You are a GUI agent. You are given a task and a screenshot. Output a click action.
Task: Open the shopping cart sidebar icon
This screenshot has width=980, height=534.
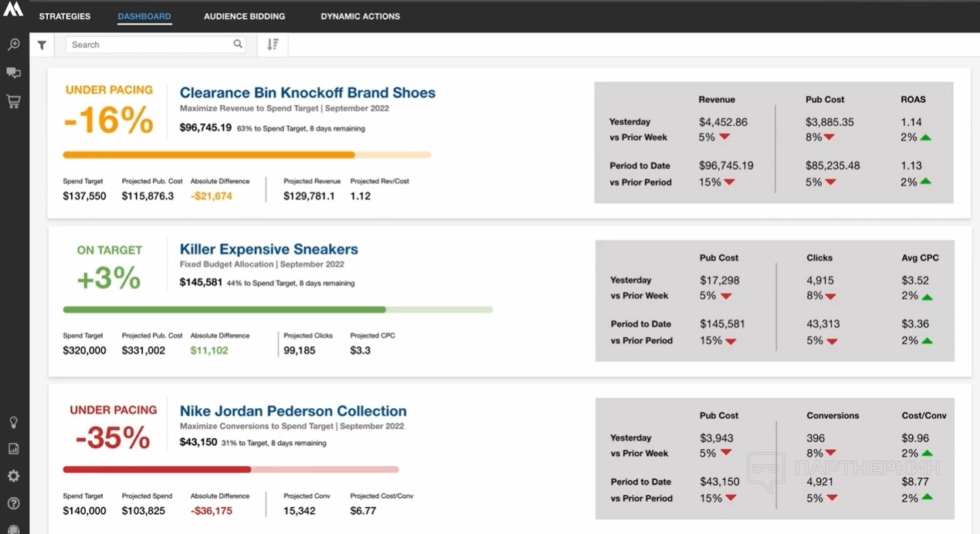pos(13,101)
